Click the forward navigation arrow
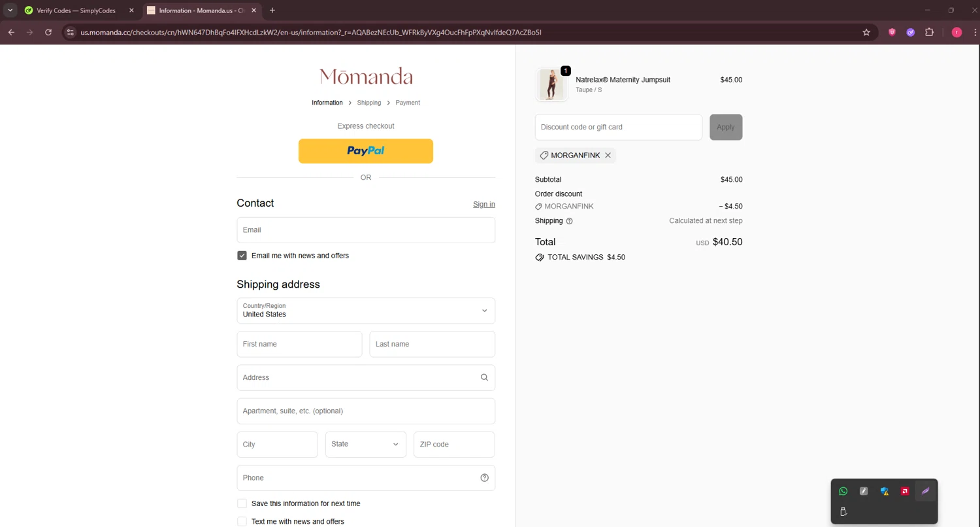This screenshot has width=980, height=527. (29, 32)
